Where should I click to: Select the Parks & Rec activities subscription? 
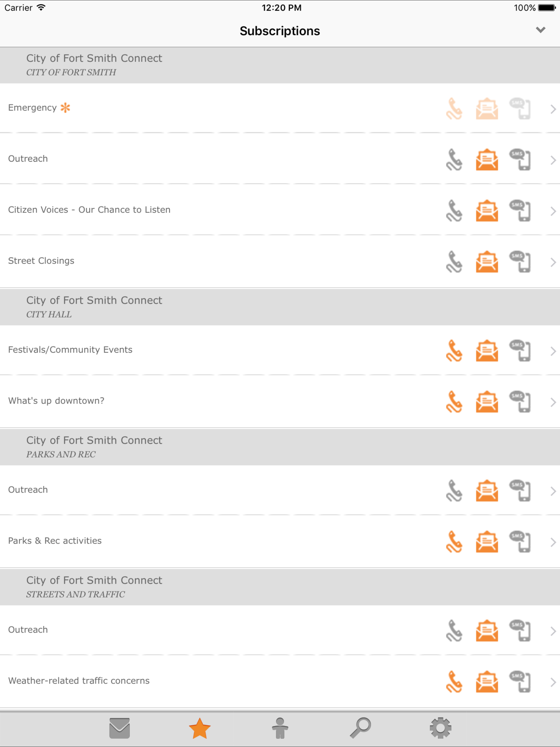click(280, 541)
